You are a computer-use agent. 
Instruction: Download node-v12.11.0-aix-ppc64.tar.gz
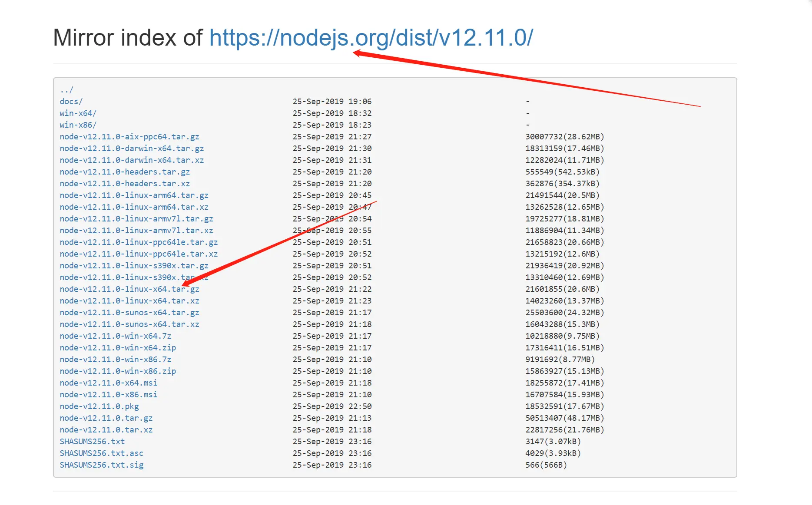click(129, 137)
